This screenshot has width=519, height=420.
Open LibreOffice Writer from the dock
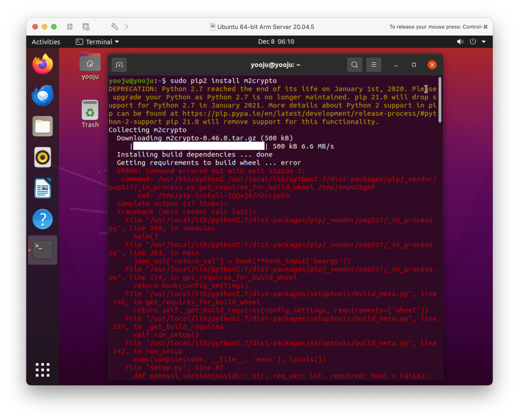click(43, 188)
